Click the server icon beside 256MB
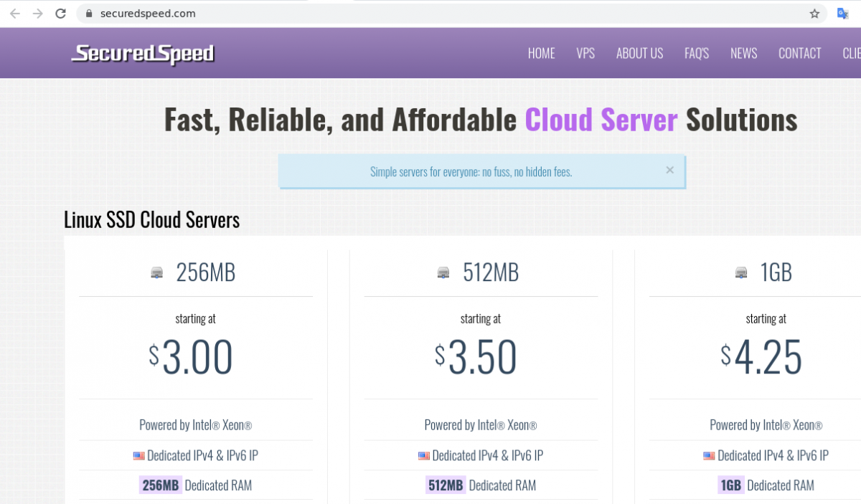Image resolution: width=861 pixels, height=504 pixels. (157, 272)
